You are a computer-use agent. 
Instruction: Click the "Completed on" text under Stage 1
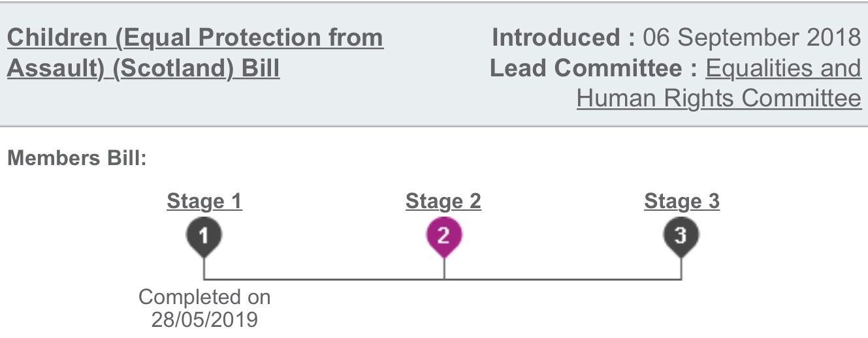(x=204, y=298)
